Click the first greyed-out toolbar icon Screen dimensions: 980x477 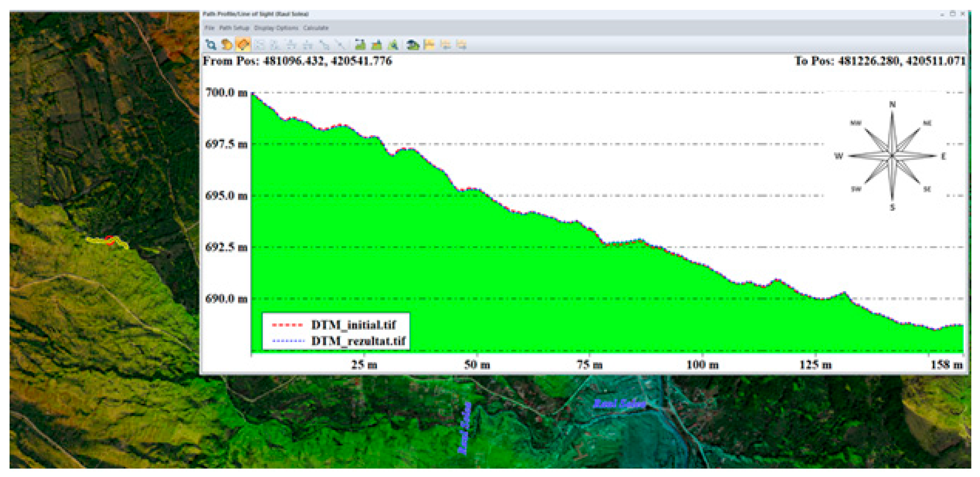260,45
